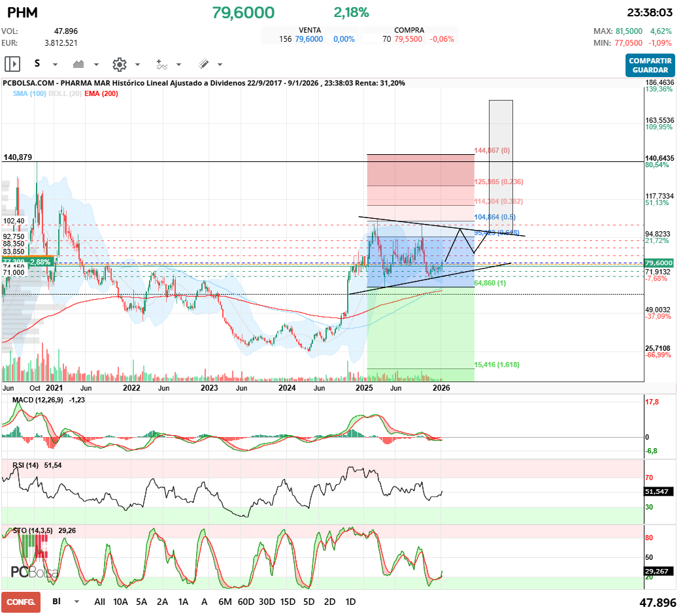Screen dimensions: 685x616
Task: Click the S interval icon
Action: pos(37,64)
